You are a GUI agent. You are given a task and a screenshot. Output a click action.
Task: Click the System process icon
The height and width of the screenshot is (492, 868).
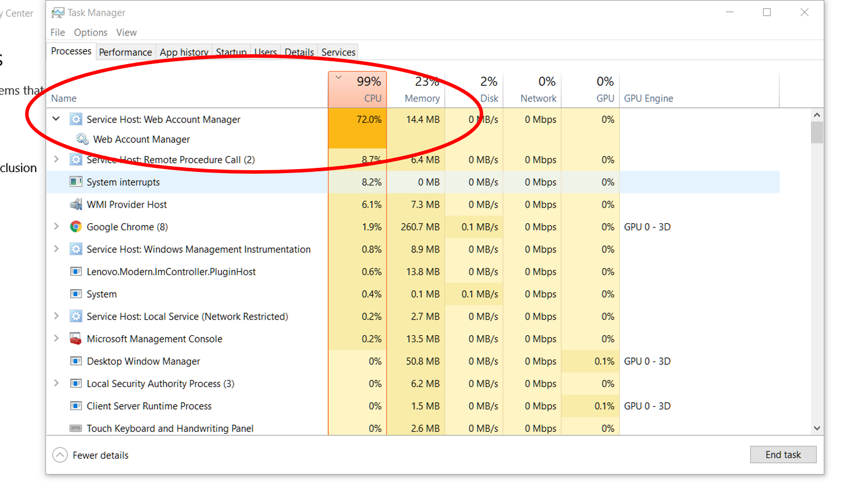coord(76,294)
